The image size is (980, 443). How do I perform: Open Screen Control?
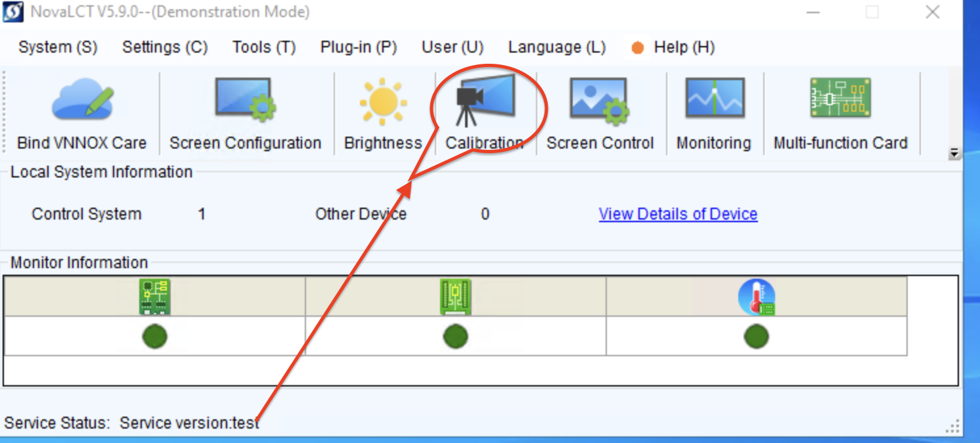(x=600, y=114)
